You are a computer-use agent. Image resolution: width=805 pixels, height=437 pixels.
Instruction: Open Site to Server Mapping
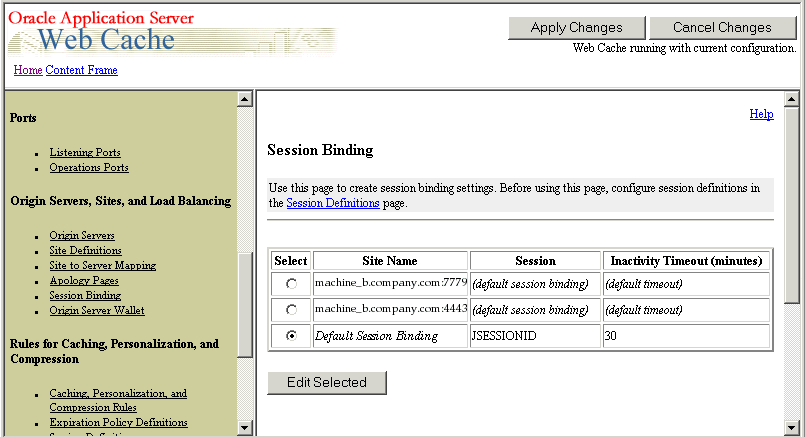coord(103,265)
